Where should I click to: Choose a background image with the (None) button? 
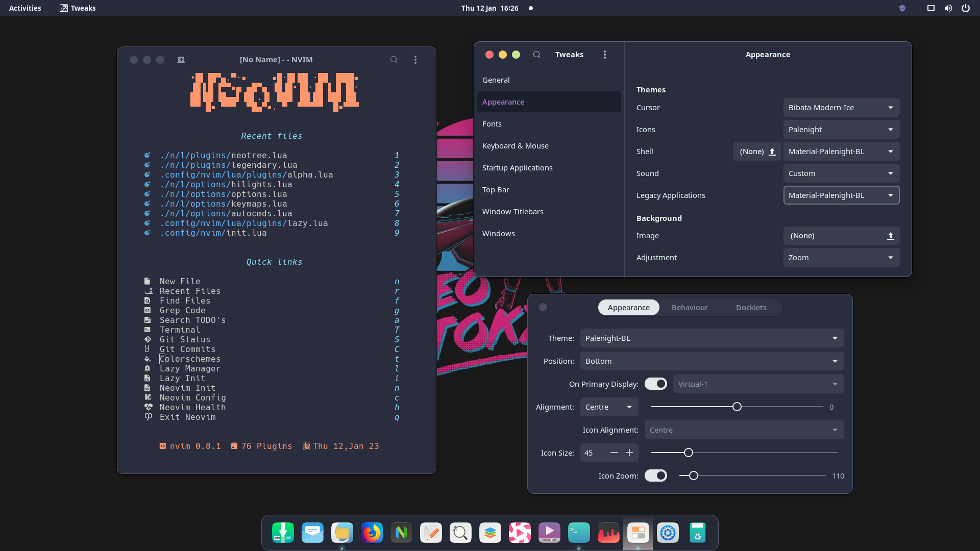(x=841, y=236)
